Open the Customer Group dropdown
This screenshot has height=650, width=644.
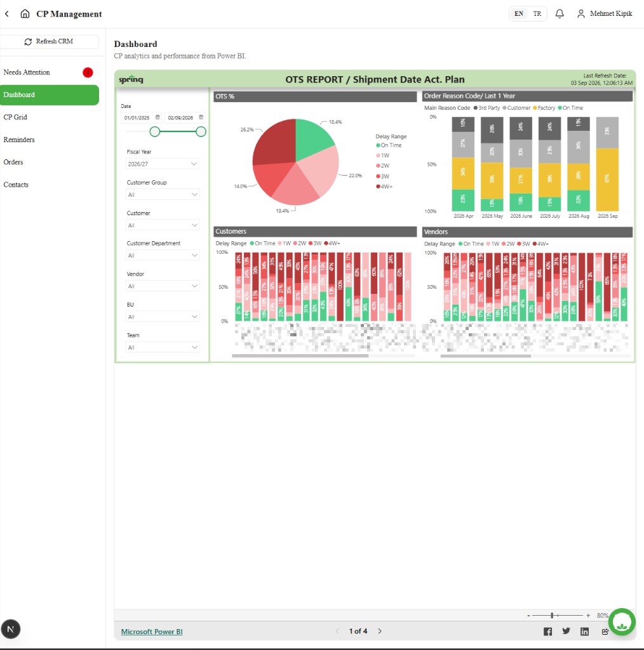[162, 194]
